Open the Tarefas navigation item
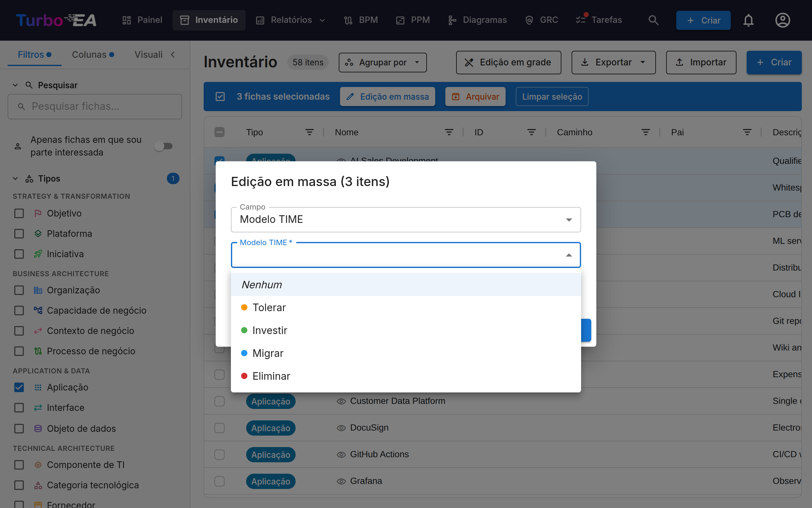Image resolution: width=812 pixels, height=508 pixels. 599,20
